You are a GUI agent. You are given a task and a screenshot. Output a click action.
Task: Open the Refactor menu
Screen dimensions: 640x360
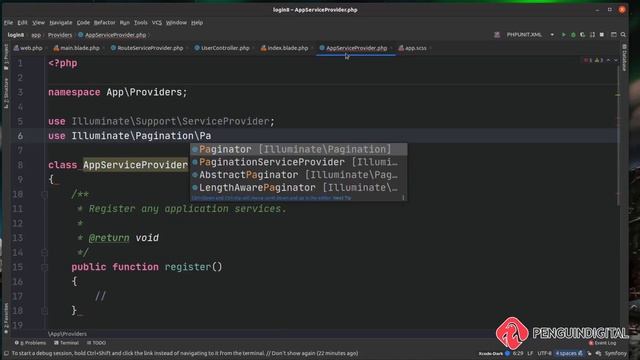[x=104, y=22]
